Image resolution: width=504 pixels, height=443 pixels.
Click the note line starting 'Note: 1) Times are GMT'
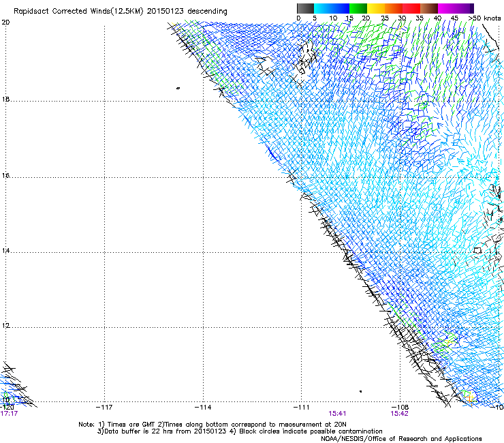(x=212, y=425)
